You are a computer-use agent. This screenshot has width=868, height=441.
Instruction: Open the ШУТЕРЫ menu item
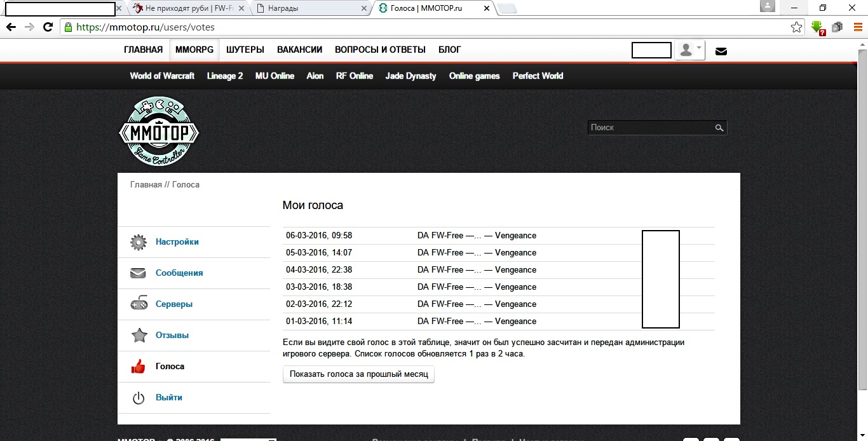245,50
